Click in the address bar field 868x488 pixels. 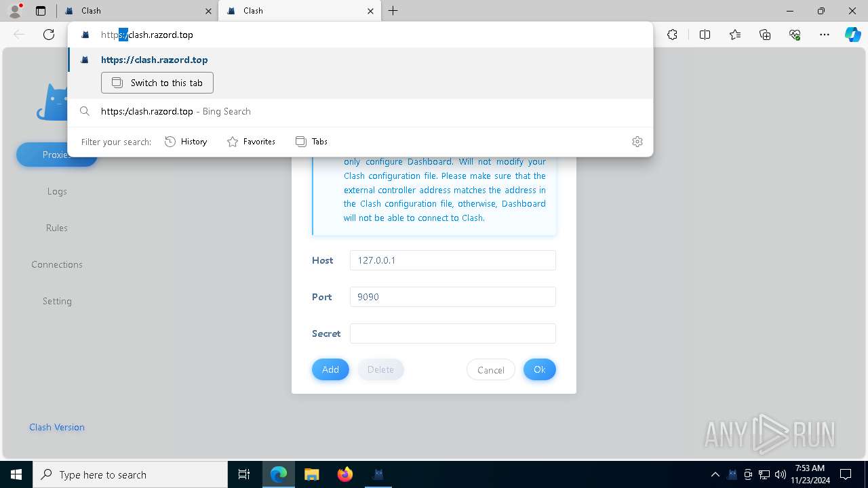pos(360,35)
